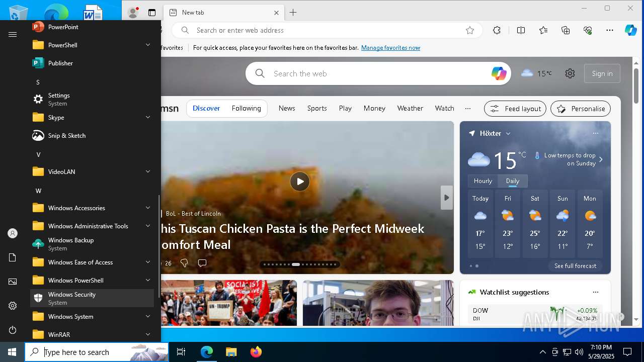Open Pictures from the Start sidebar

coord(13,282)
